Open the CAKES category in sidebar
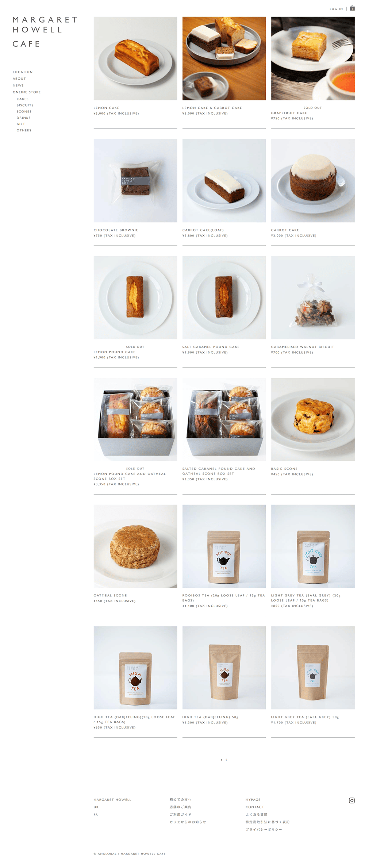Viewport: 365px width, 868px height. 23,99
